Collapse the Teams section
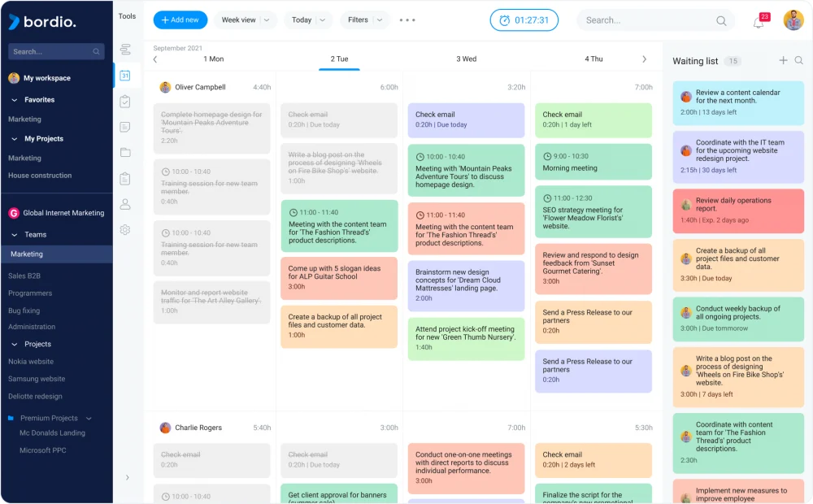 [x=15, y=235]
